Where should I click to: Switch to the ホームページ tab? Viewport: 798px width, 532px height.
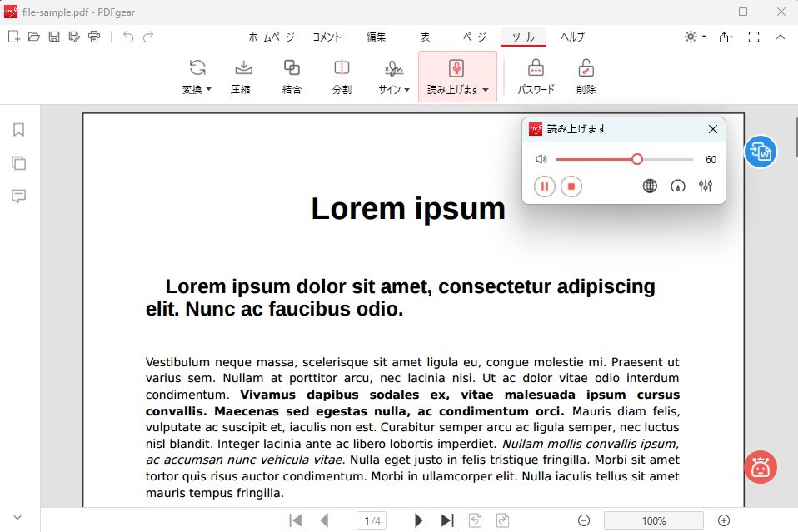(x=272, y=37)
